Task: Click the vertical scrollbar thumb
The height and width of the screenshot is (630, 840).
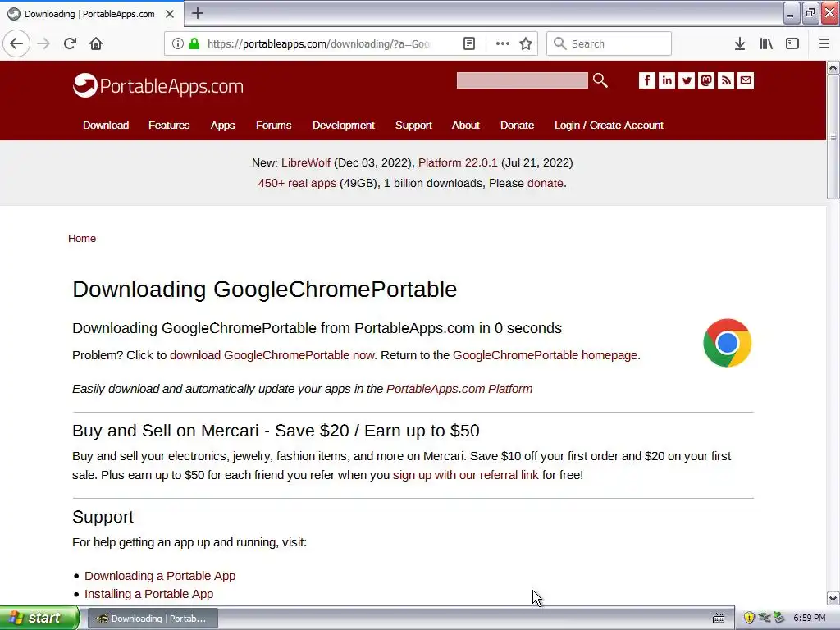Action: [x=833, y=137]
